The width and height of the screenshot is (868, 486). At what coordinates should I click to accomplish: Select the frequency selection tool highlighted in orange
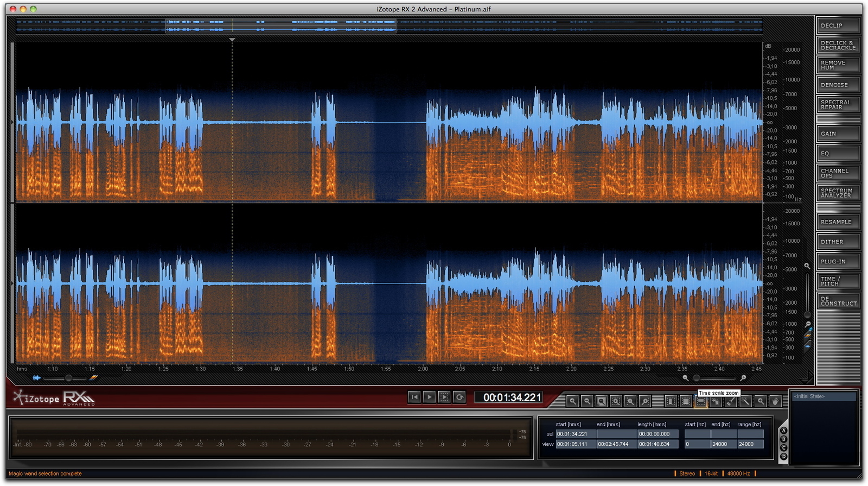[x=701, y=401]
